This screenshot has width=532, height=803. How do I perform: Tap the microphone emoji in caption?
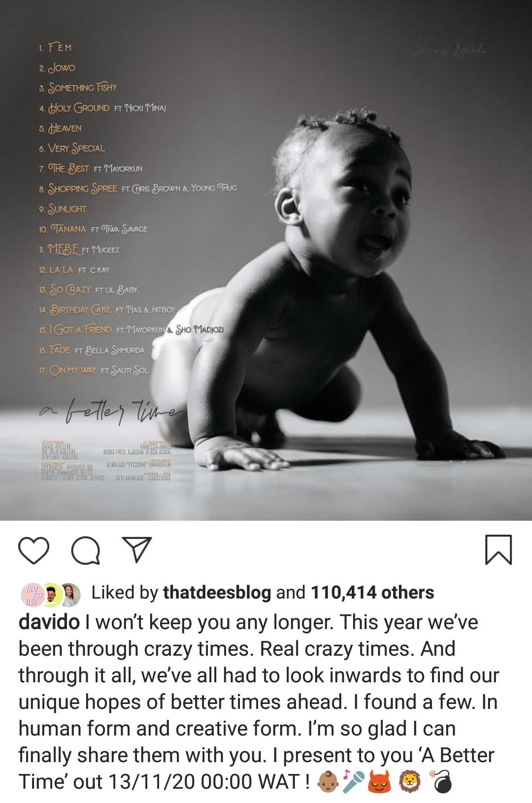point(353,782)
